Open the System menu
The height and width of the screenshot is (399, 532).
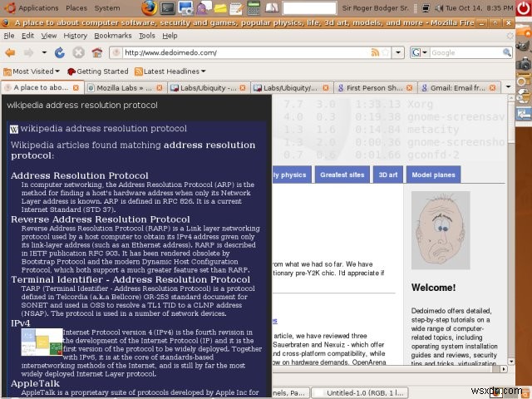107,8
